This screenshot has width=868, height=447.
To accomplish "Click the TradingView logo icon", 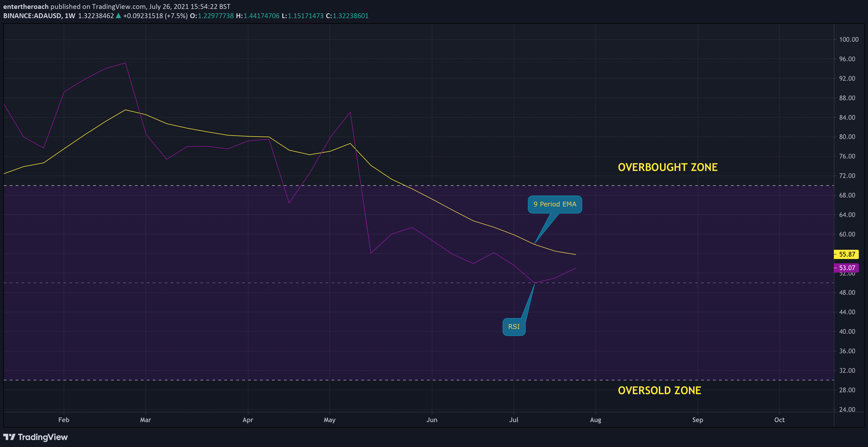I will (9, 437).
